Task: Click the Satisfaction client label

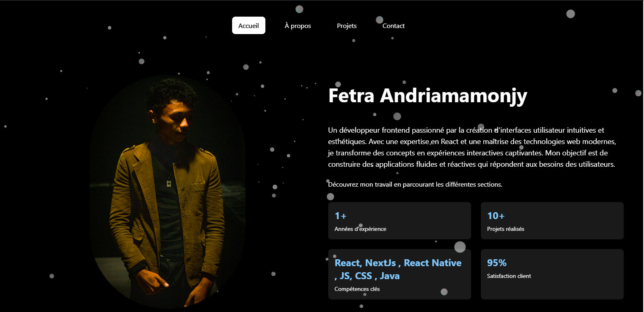Action: pyautogui.click(x=509, y=276)
